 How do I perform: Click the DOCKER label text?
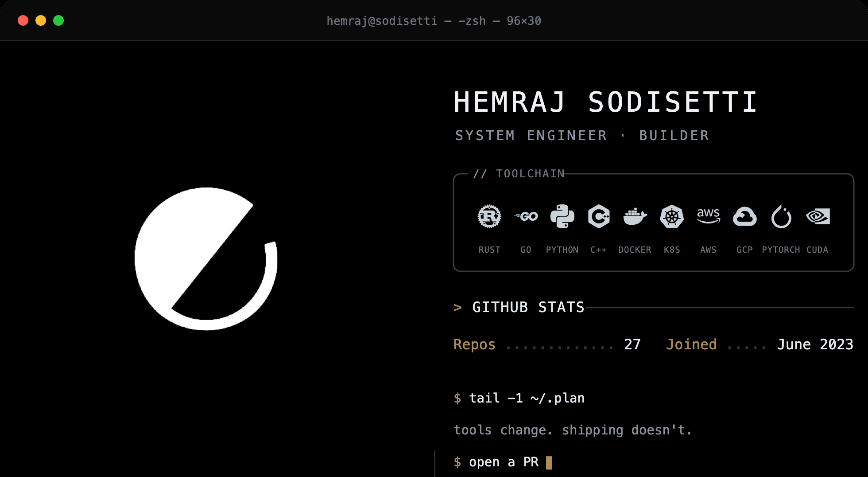pyautogui.click(x=635, y=250)
